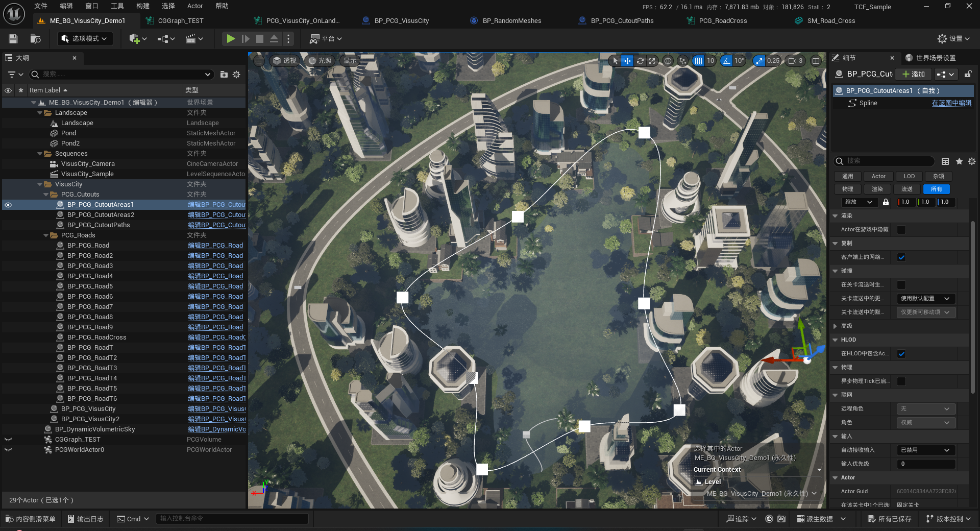Toggle surface snapping icon
This screenshot has height=531, width=980.
point(683,61)
